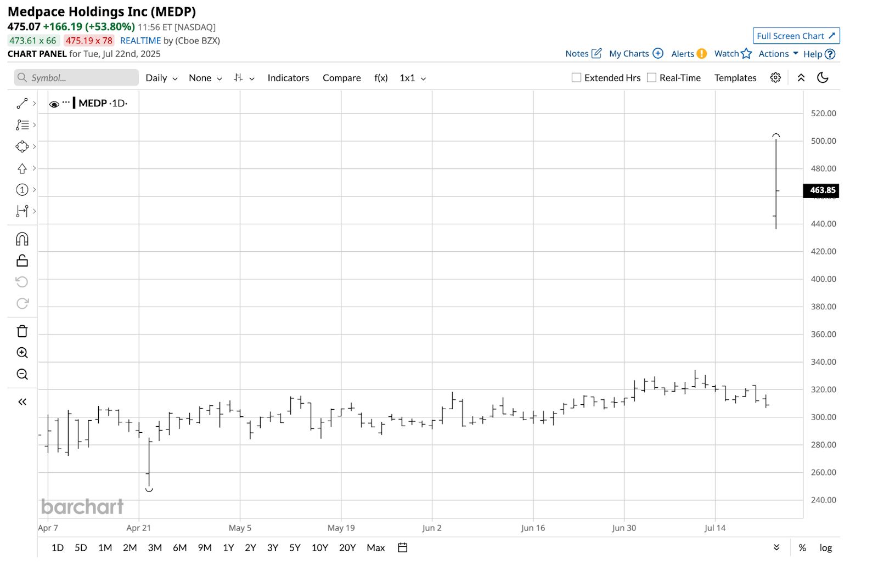
Task: Expand the shapes tool submenu arrow
Action: click(34, 146)
